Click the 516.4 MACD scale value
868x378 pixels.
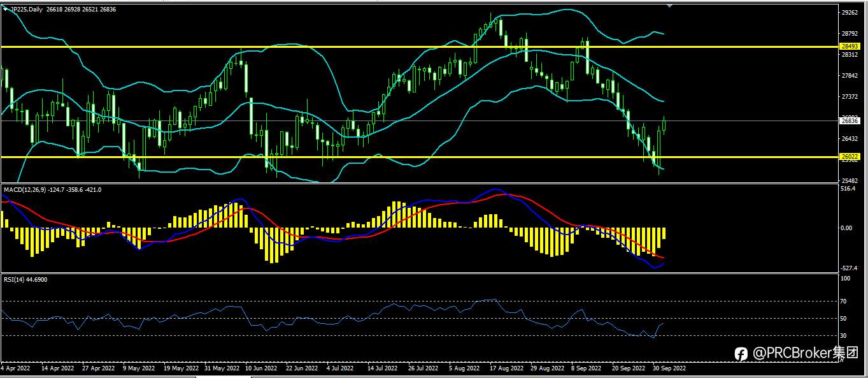click(x=848, y=189)
